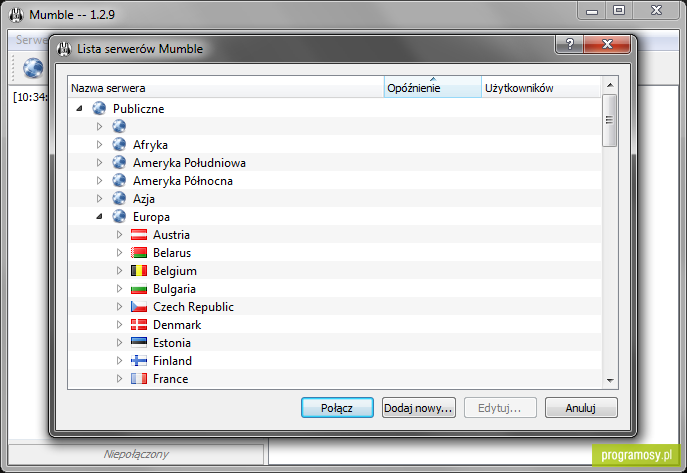Expand the Finland server list
The height and width of the screenshot is (473, 687).
click(119, 360)
